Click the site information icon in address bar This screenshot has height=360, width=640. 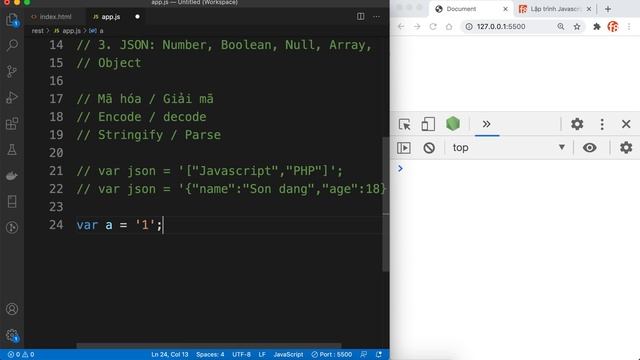(x=469, y=27)
